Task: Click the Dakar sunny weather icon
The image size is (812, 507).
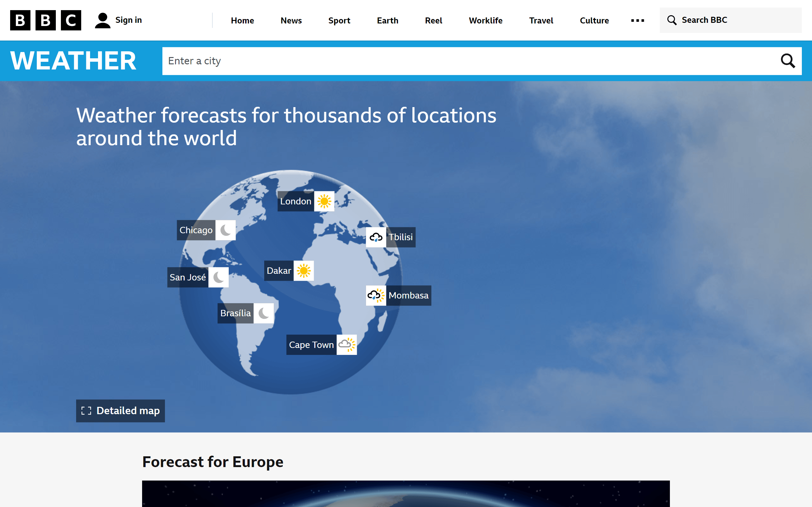Action: point(304,270)
